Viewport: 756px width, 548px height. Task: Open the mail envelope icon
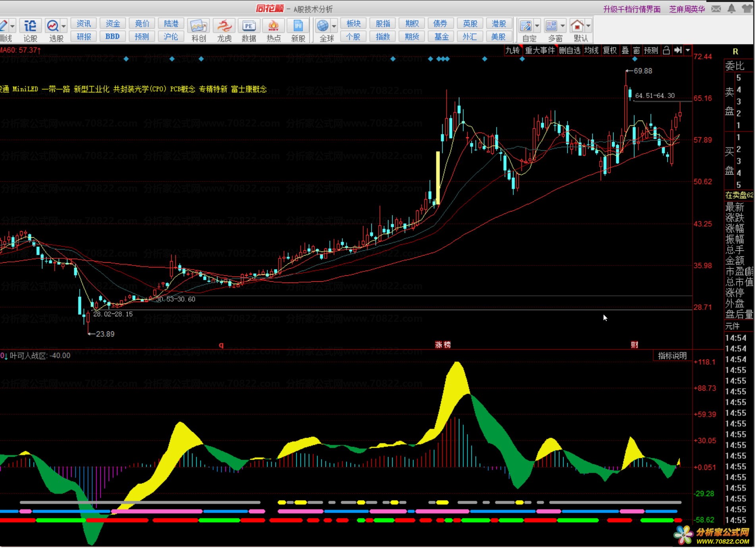[x=716, y=9]
